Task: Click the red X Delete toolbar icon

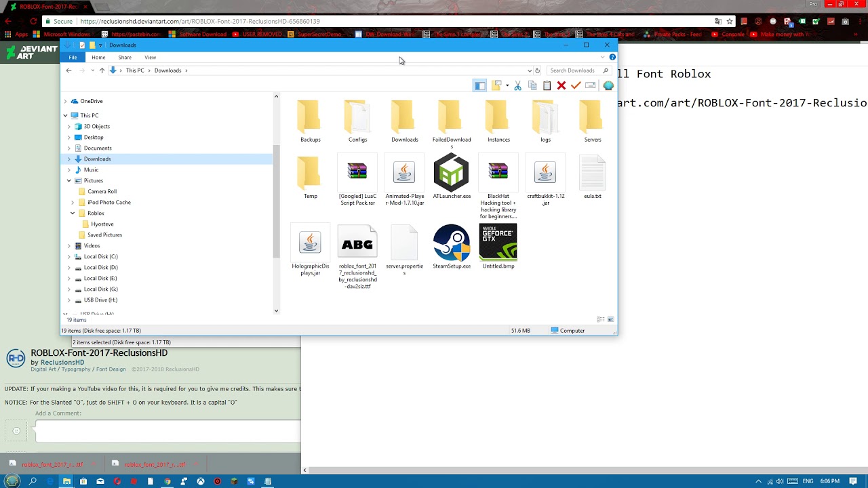Action: pos(561,85)
